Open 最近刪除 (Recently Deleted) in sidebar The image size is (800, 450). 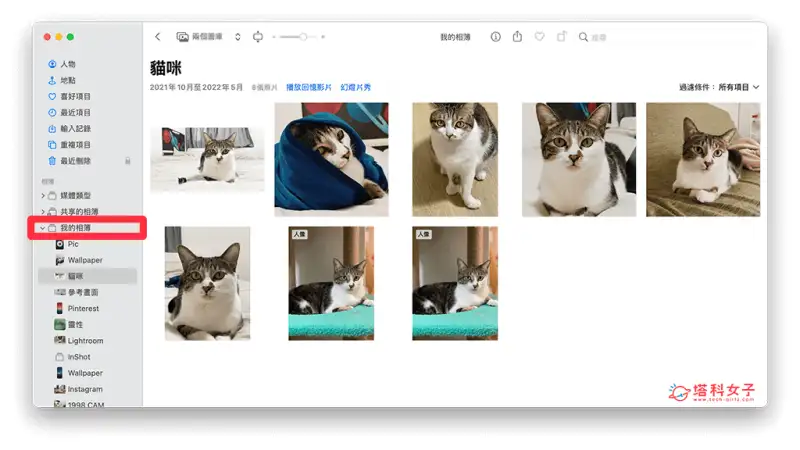tap(76, 160)
